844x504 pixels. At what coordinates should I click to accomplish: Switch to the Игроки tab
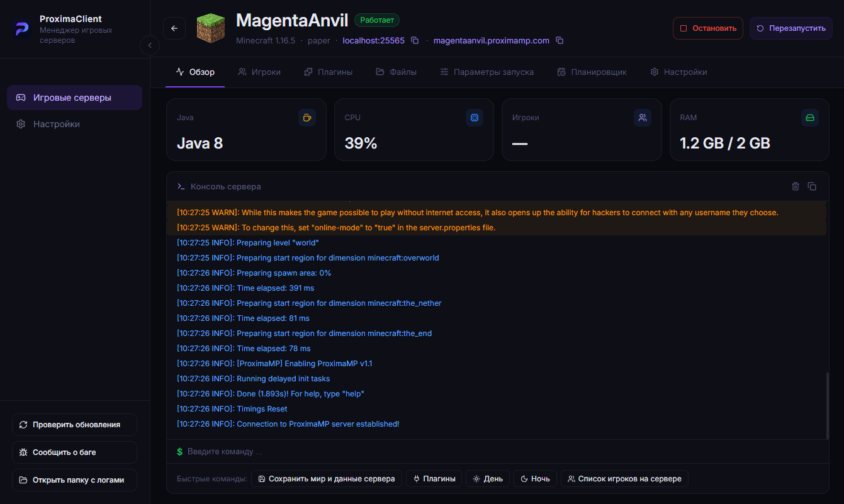(x=259, y=72)
